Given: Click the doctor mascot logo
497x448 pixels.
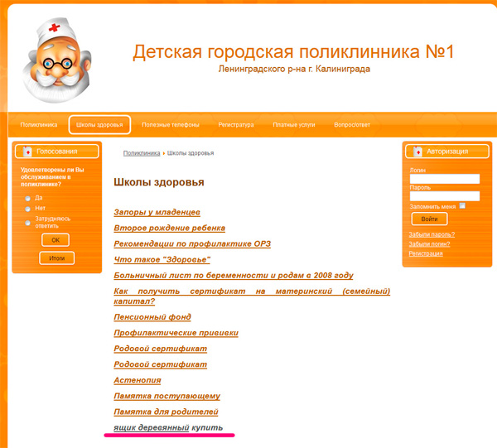Looking at the screenshot, I should (x=57, y=57).
